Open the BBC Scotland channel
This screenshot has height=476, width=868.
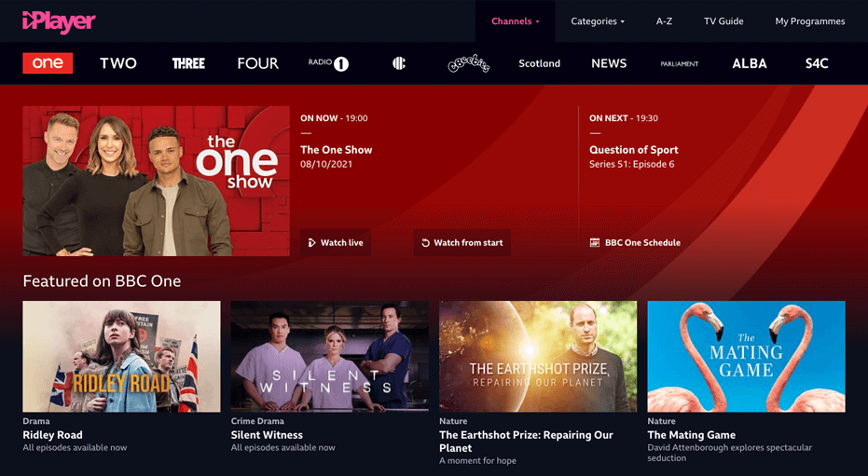tap(539, 63)
